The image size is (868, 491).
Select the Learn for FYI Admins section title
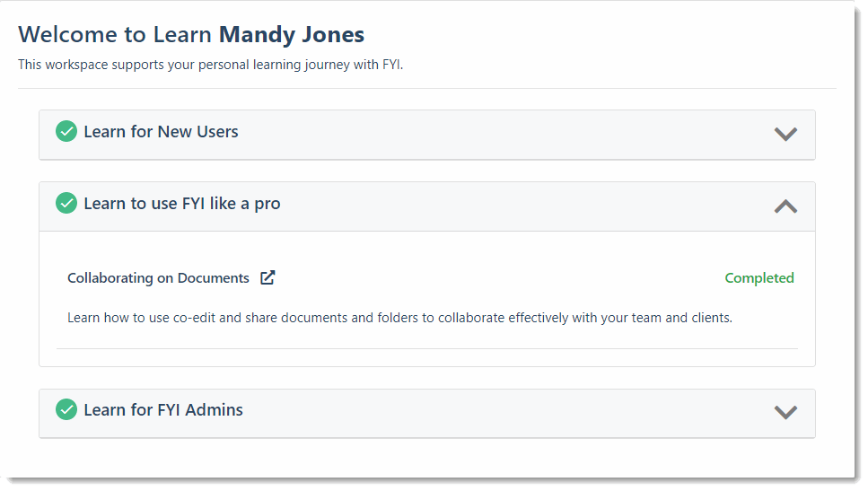click(x=163, y=409)
